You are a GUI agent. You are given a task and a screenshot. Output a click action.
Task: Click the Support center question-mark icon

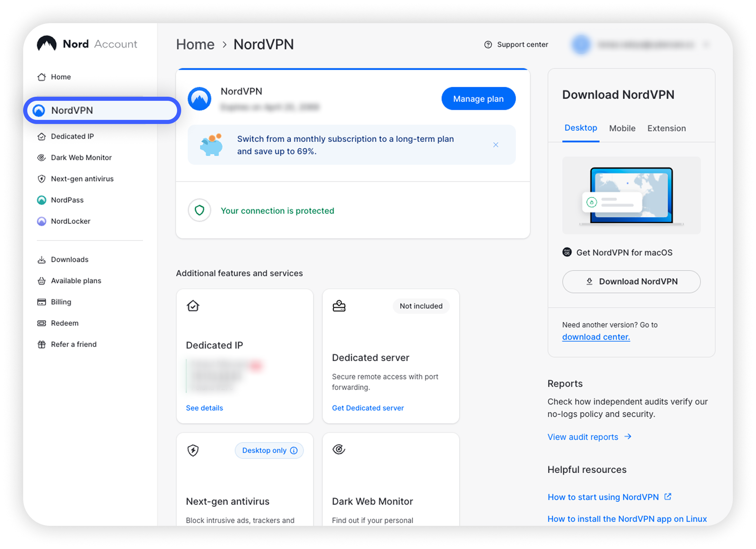[488, 45]
